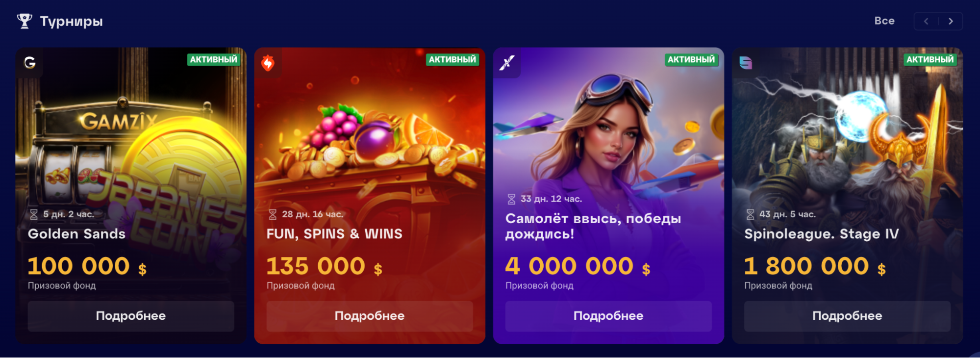Click the airplane provider icon on purple card
The width and height of the screenshot is (980, 358).
click(507, 63)
